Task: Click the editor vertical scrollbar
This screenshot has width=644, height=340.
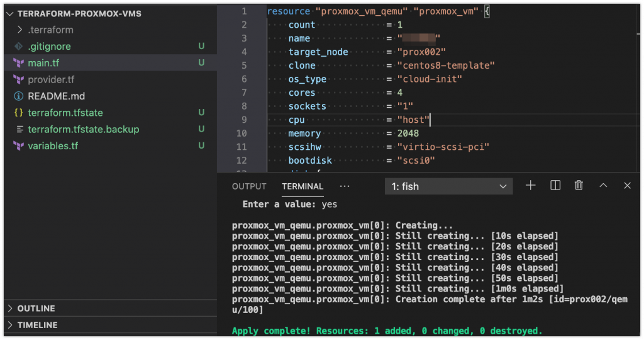Action: click(x=638, y=88)
